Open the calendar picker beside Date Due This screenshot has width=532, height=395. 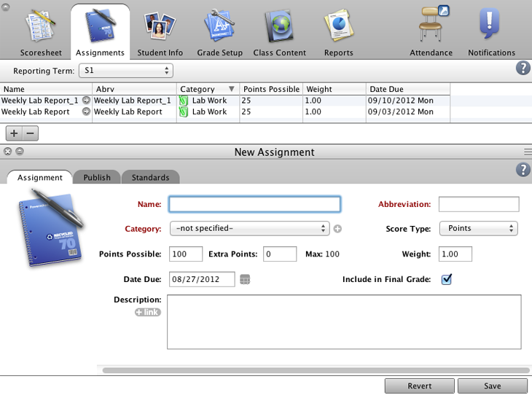pyautogui.click(x=245, y=279)
